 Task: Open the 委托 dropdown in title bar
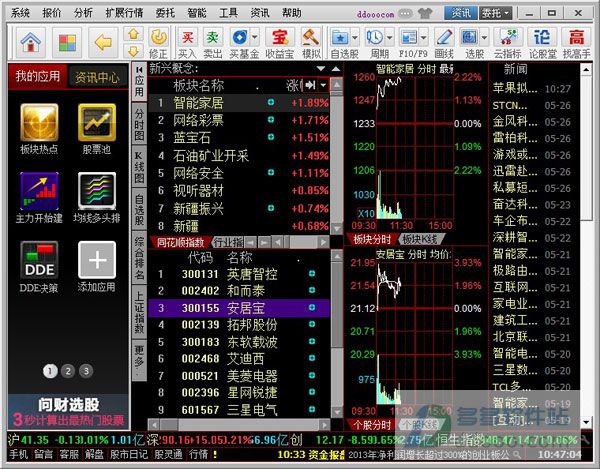[x=496, y=13]
